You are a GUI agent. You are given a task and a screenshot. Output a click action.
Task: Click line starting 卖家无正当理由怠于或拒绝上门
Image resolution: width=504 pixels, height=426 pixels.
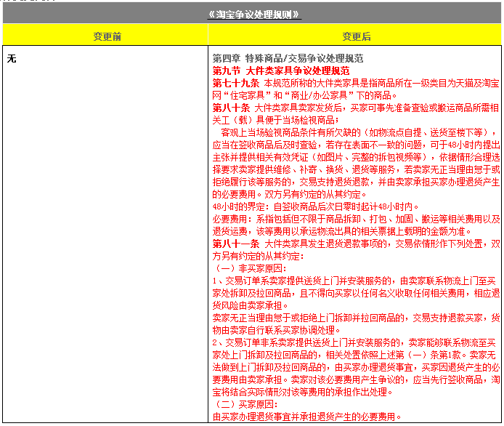point(356,318)
